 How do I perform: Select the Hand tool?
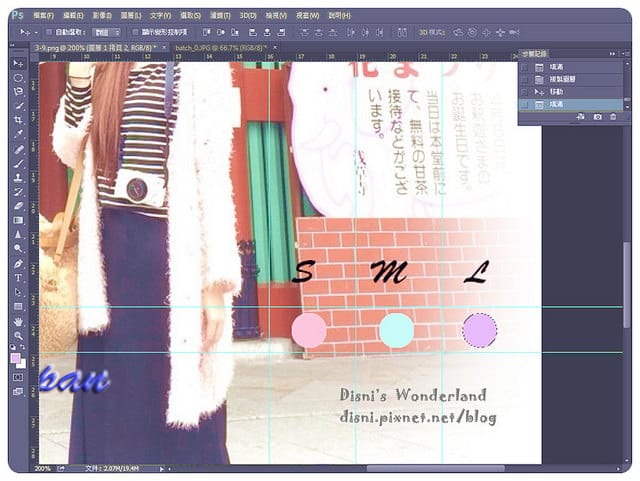point(18,322)
